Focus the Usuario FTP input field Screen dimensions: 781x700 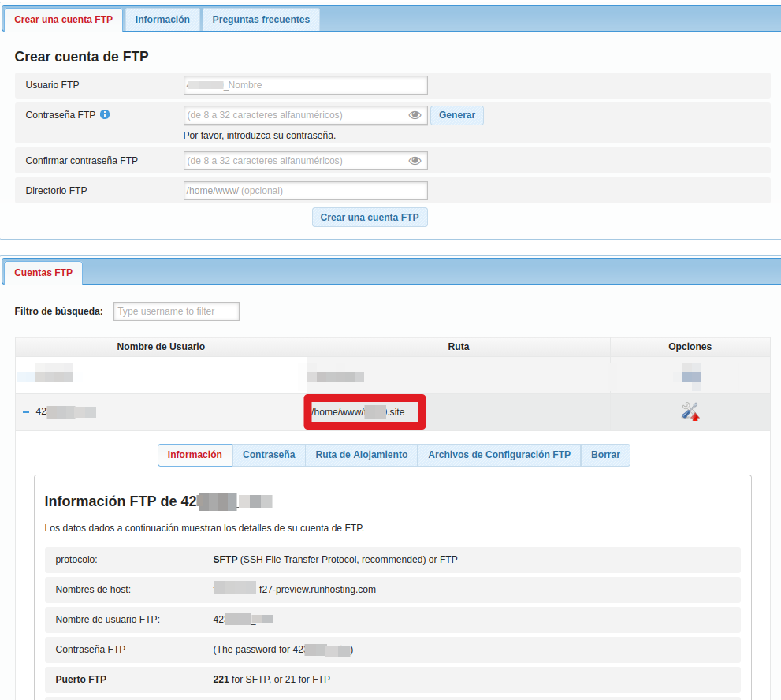305,85
